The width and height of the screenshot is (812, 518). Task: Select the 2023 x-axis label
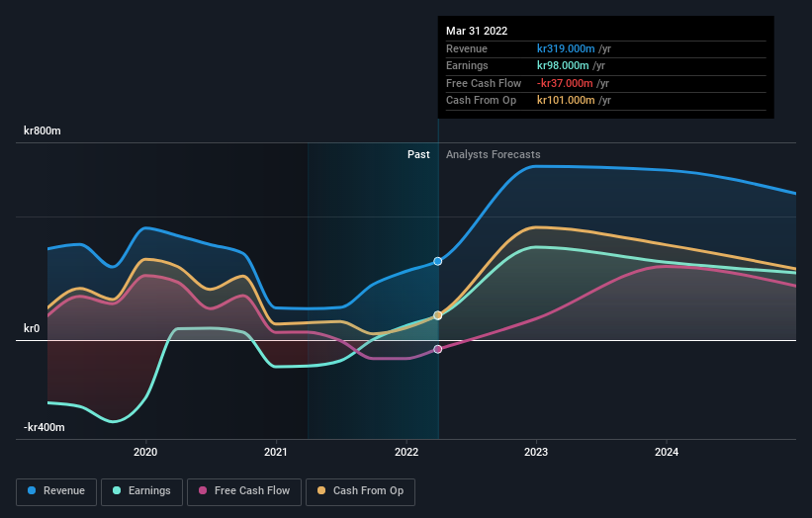click(536, 452)
